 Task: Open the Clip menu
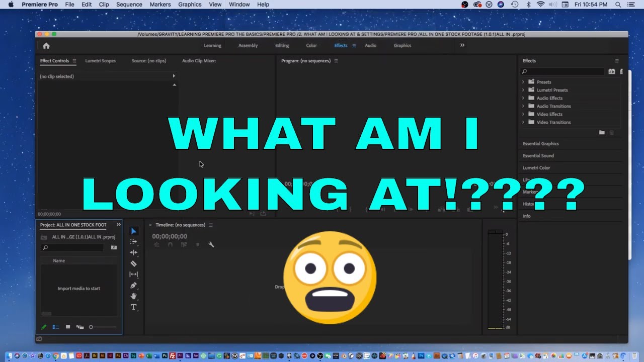coord(104,5)
